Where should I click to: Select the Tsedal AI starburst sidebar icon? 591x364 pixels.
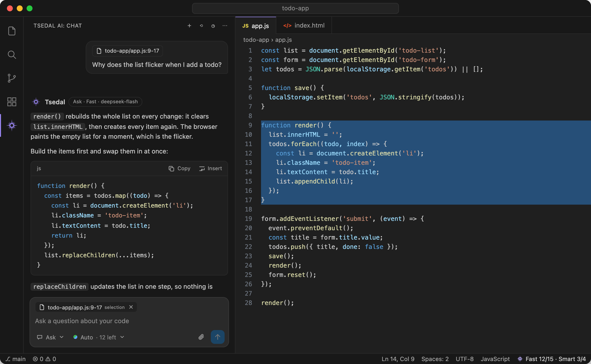click(x=12, y=125)
